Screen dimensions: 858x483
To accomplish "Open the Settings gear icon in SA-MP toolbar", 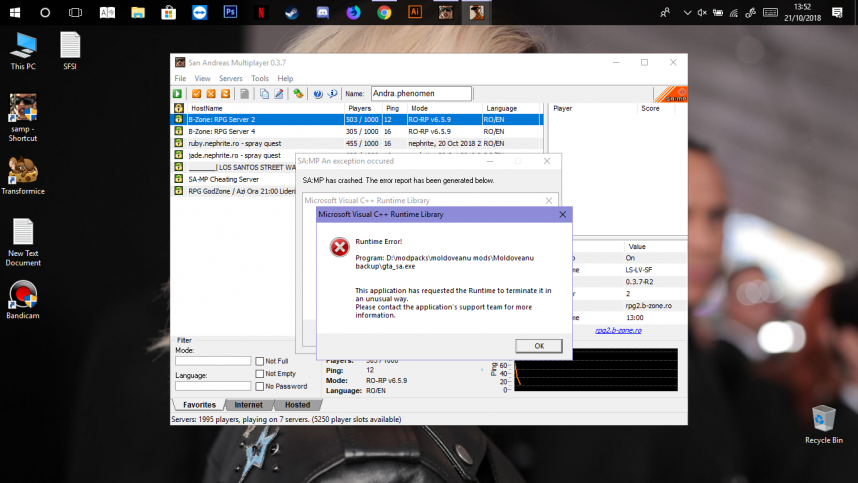I will click(x=298, y=94).
